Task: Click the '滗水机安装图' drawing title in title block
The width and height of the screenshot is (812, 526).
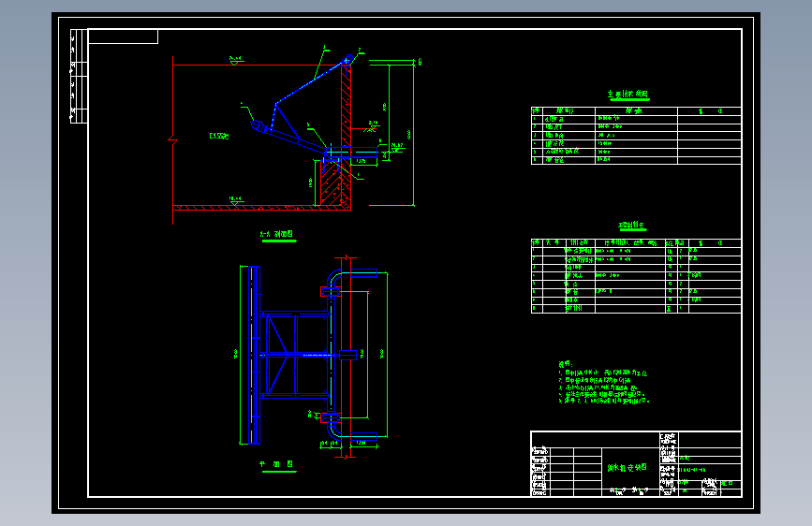Action: pyautogui.click(x=627, y=467)
